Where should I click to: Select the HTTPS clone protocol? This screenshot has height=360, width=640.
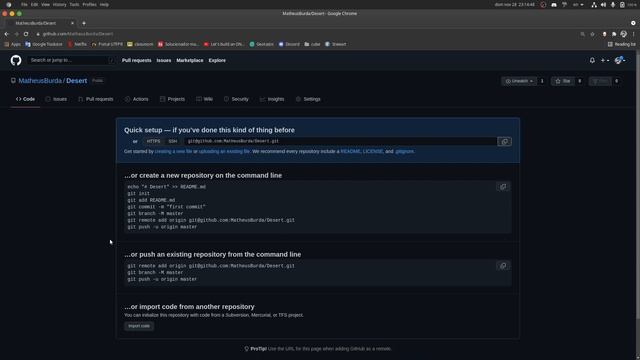(153, 141)
